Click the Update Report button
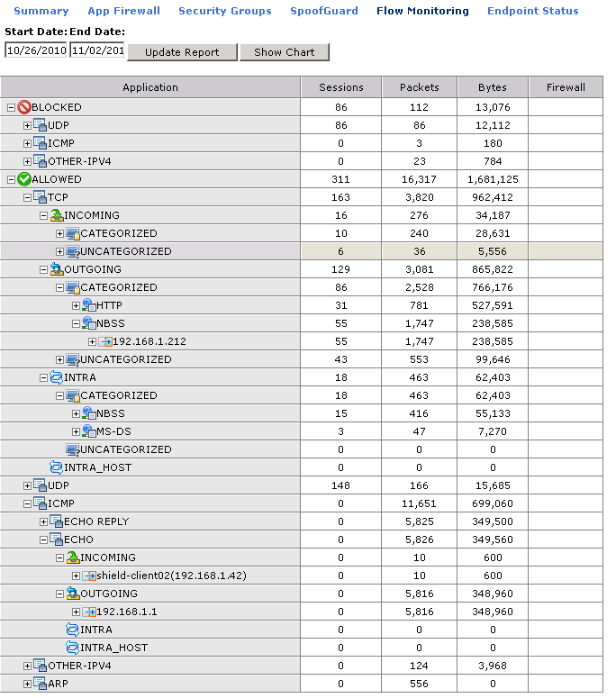This screenshot has width=616, height=698. point(182,52)
